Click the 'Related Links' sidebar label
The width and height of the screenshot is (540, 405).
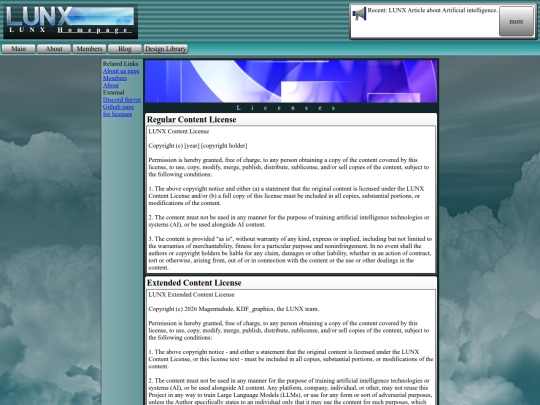coord(120,64)
